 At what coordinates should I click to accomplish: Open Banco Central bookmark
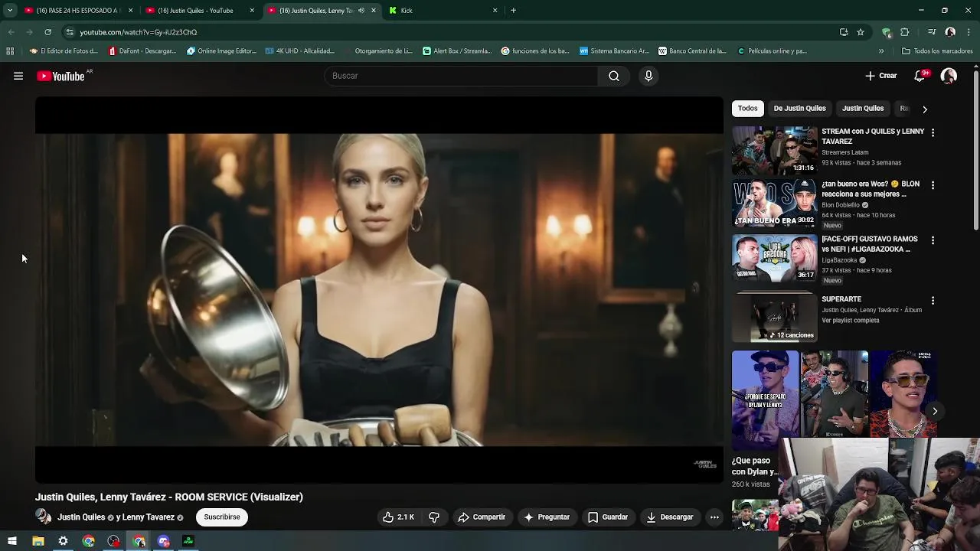tap(692, 51)
